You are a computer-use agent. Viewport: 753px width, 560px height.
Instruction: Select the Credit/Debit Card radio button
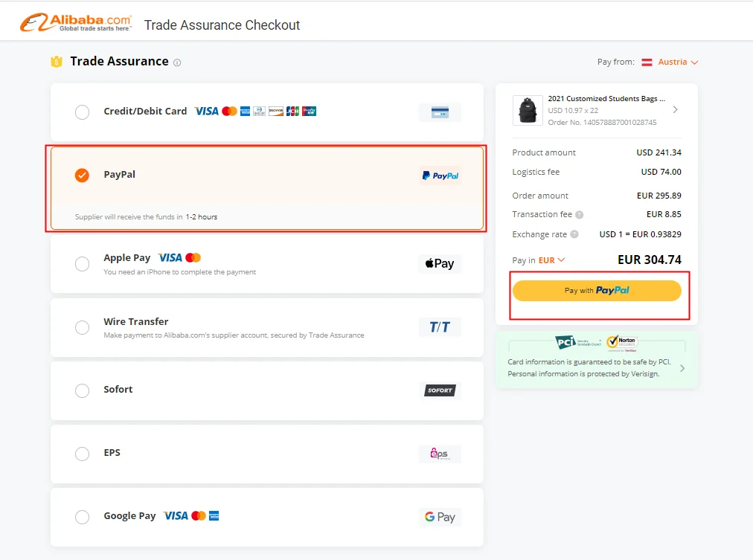(x=82, y=112)
